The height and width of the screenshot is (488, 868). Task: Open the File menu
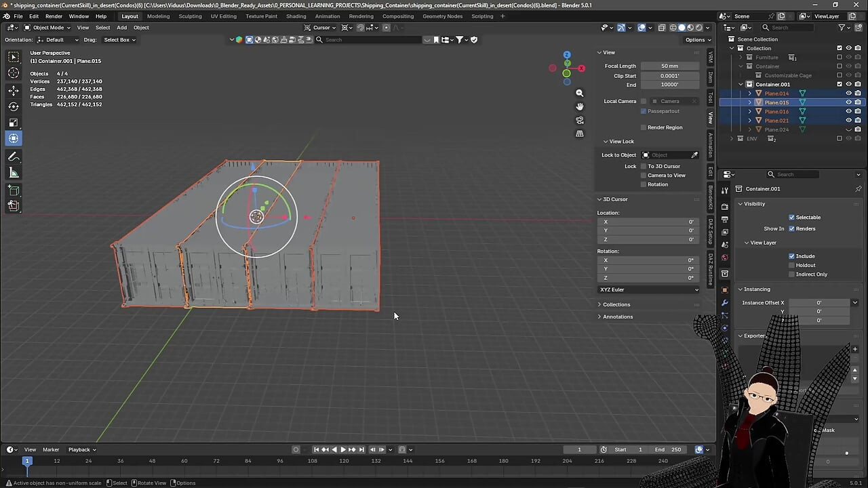(18, 16)
